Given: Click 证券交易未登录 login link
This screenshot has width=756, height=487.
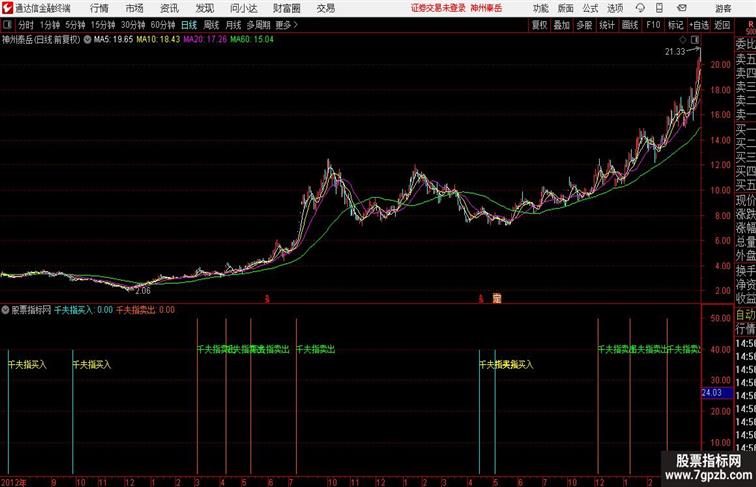Looking at the screenshot, I should point(438,8).
